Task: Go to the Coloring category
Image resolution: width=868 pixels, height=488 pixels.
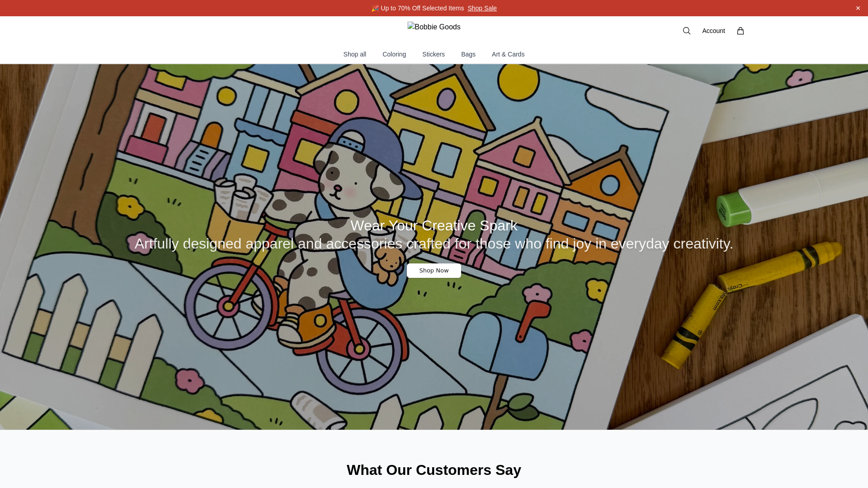Action: 394,54
